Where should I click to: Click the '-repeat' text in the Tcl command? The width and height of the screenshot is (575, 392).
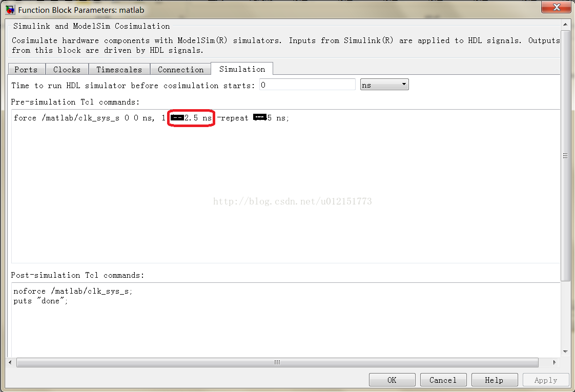233,118
